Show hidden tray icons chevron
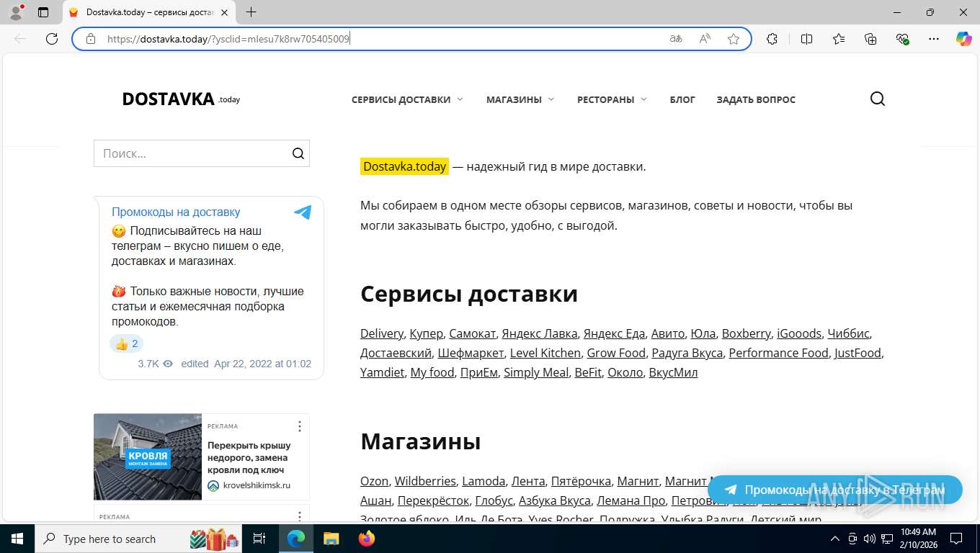 click(x=835, y=539)
